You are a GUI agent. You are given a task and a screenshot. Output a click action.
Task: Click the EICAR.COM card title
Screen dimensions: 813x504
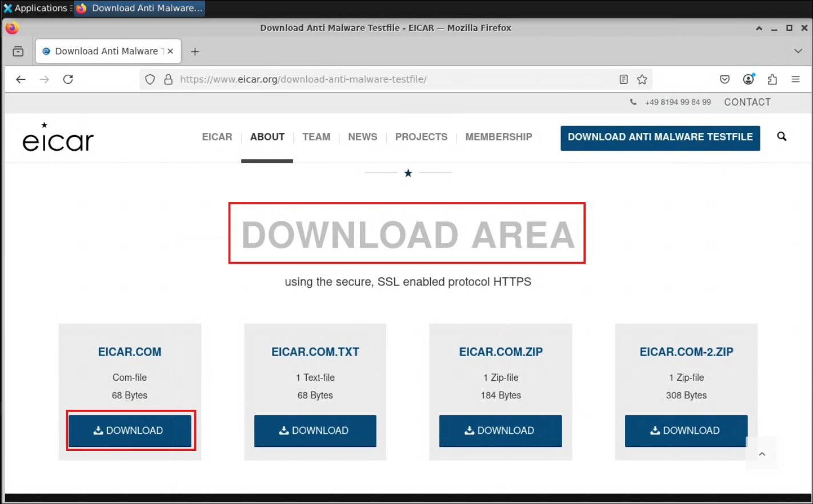(x=130, y=352)
